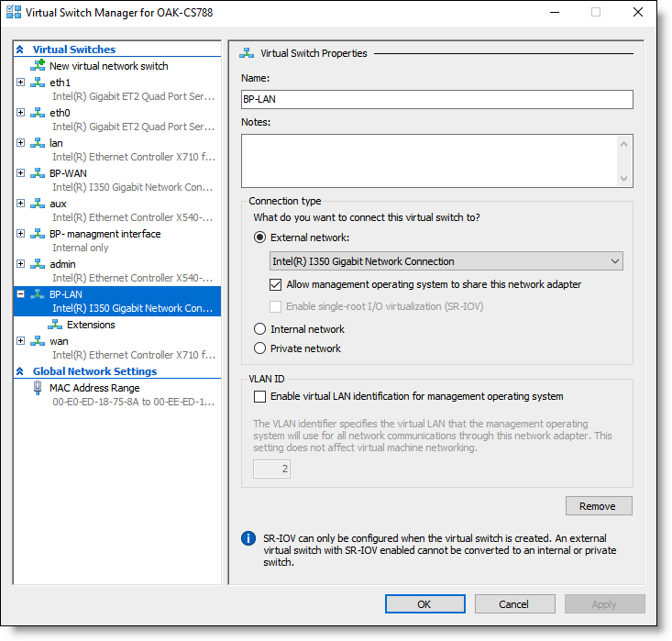Select the Internal network radio button

(x=259, y=329)
